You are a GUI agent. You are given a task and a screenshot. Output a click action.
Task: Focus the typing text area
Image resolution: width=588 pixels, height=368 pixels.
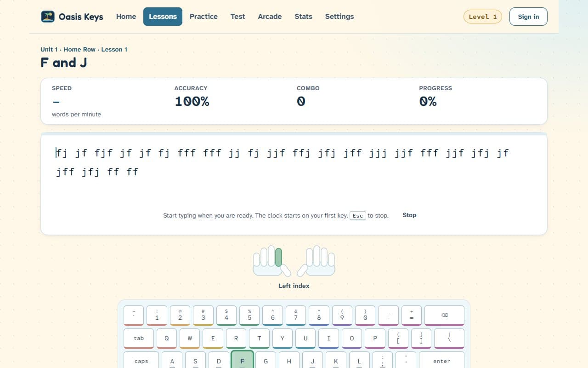coord(294,184)
